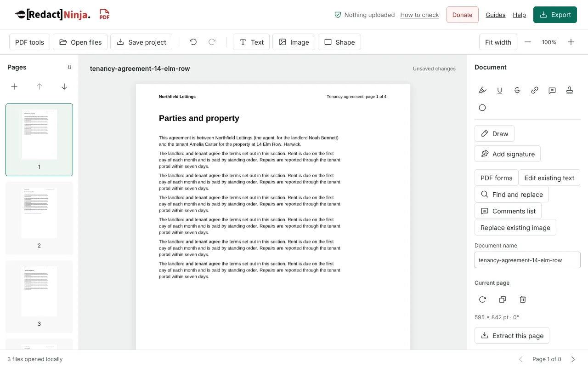Click the Donate button
The width and height of the screenshot is (588, 368).
click(463, 15)
